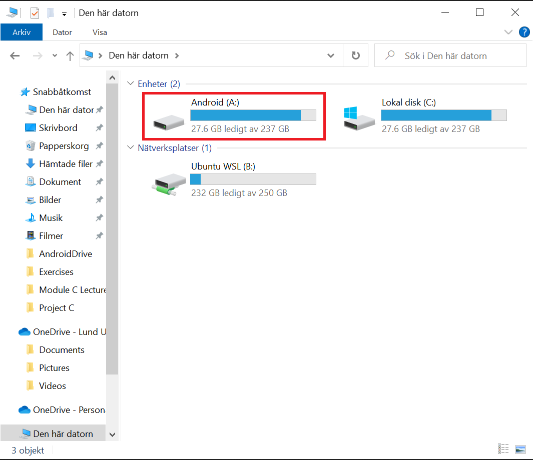Open pinned Den här dator item under Snabbåtkomst

click(60, 110)
